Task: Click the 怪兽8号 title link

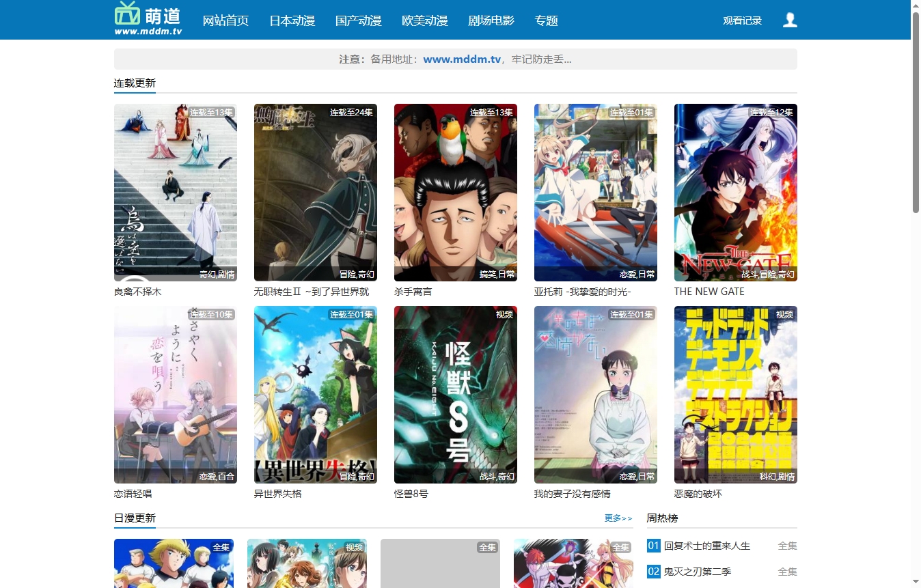Action: pos(411,494)
